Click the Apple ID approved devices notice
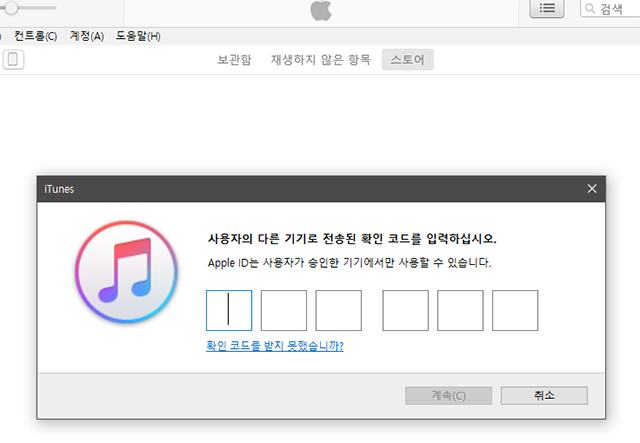This screenshot has height=443, width=640. click(349, 263)
